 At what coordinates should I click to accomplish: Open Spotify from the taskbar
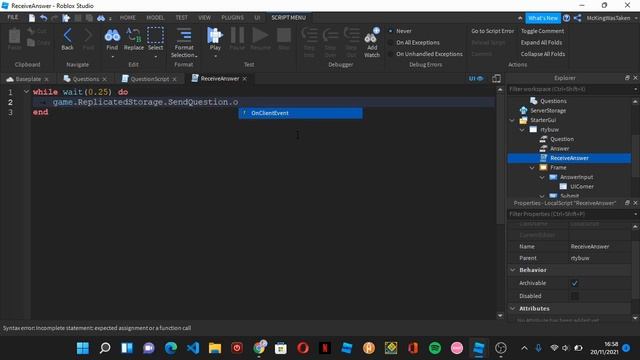tap(435, 348)
